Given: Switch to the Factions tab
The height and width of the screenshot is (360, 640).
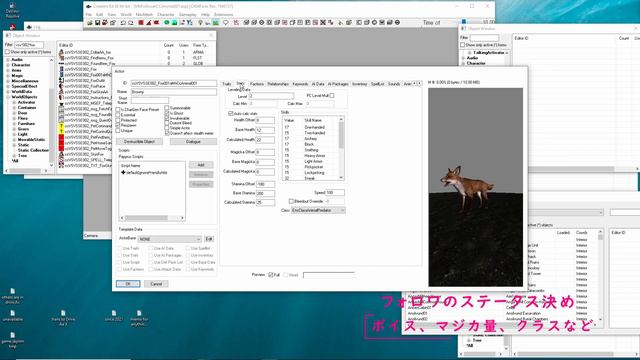Looking at the screenshot, I should coord(257,84).
